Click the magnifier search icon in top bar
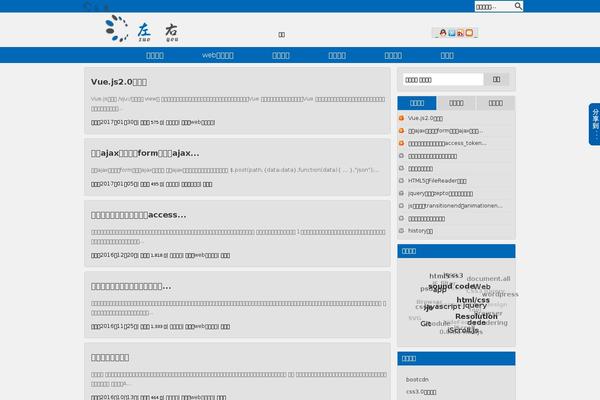 point(518,6)
